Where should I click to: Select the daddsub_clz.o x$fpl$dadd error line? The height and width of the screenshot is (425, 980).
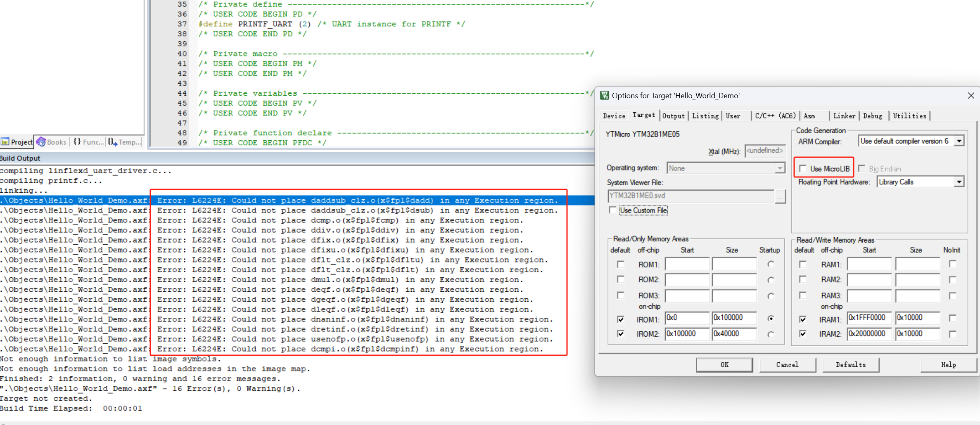coord(297,201)
